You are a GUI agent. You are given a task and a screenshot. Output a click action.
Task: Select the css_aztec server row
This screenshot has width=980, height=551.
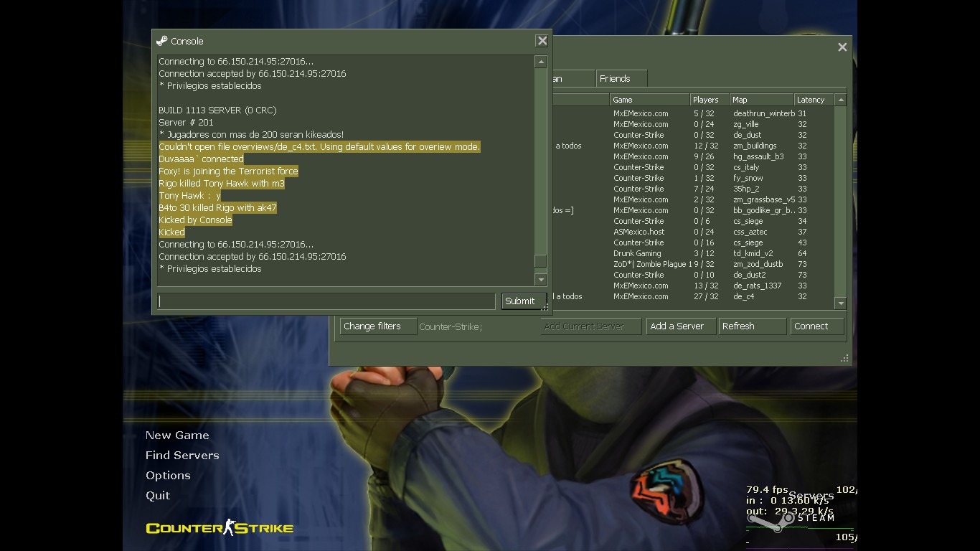coord(692,232)
